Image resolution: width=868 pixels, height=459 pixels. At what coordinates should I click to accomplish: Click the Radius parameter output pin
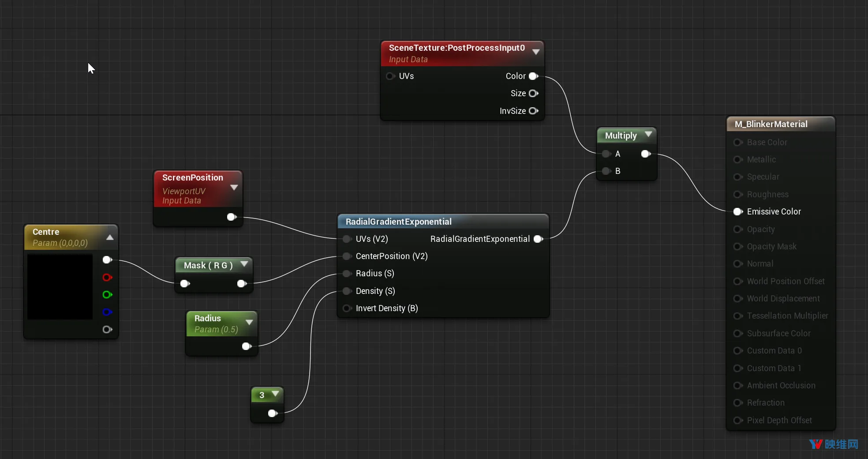tap(247, 346)
